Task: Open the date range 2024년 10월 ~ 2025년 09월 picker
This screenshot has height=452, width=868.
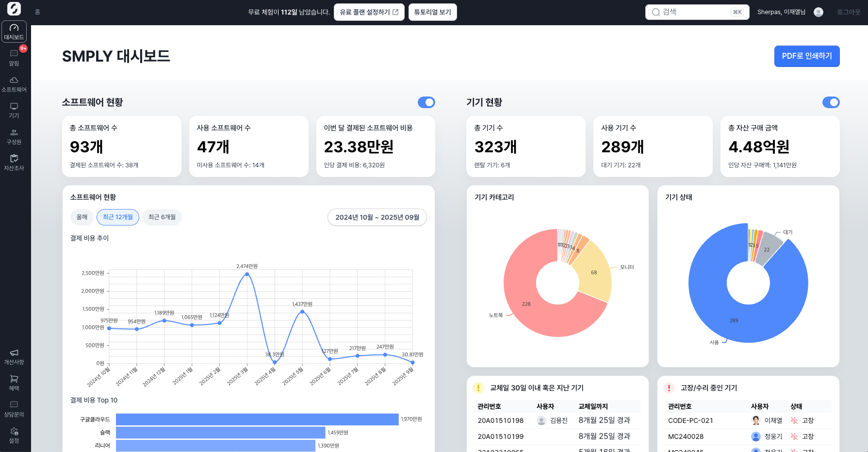Action: pyautogui.click(x=377, y=217)
